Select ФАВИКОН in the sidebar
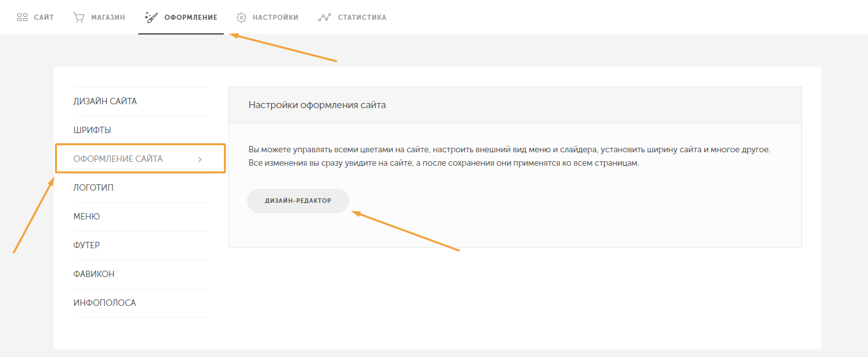Viewport: 868px width, 357px height. click(94, 274)
